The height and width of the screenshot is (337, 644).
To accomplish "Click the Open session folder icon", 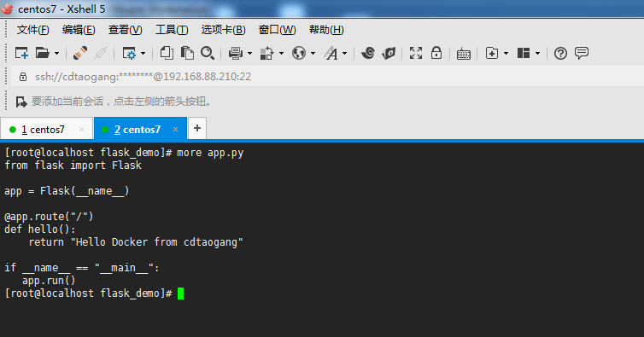I will 43,53.
